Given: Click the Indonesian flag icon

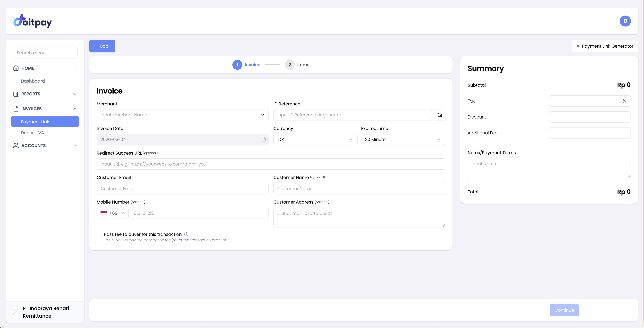Looking at the screenshot, I should pyautogui.click(x=103, y=213).
